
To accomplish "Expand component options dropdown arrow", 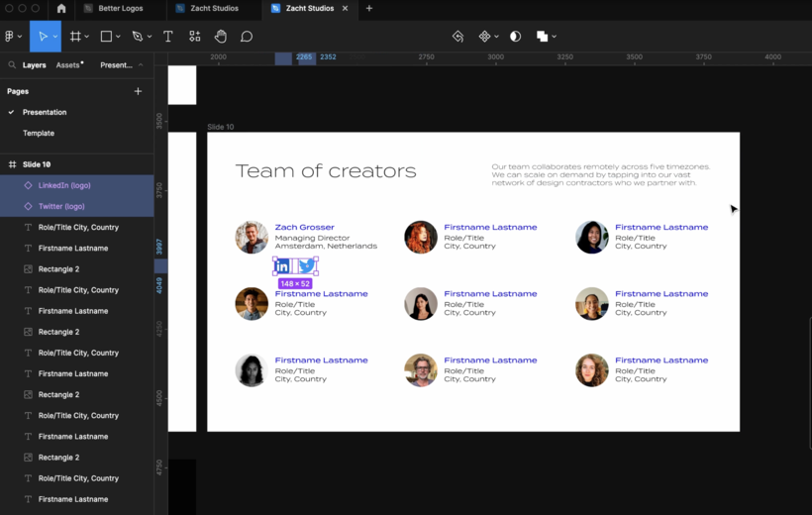I will 496,37.
